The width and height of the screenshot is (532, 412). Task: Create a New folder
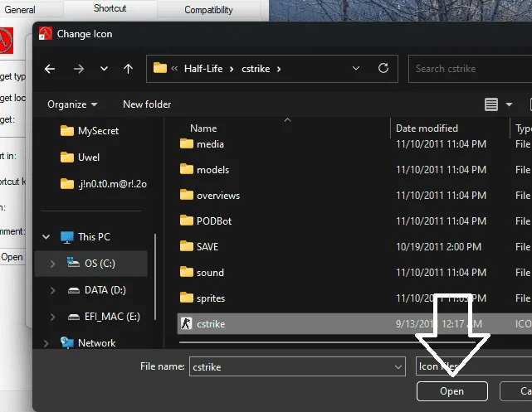[147, 104]
